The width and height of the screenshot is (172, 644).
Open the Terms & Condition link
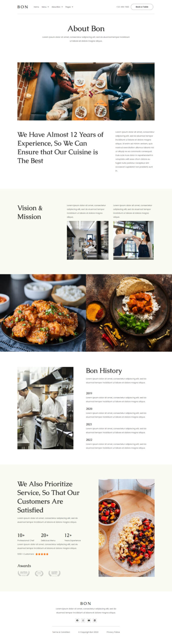coord(61,632)
